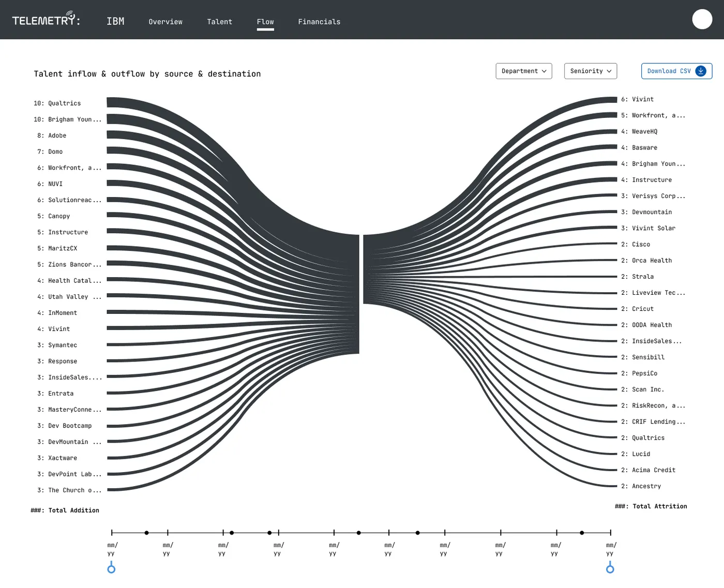Select the '3: Entrata' inflow source
Screen dimensions: 724x588
(x=55, y=394)
